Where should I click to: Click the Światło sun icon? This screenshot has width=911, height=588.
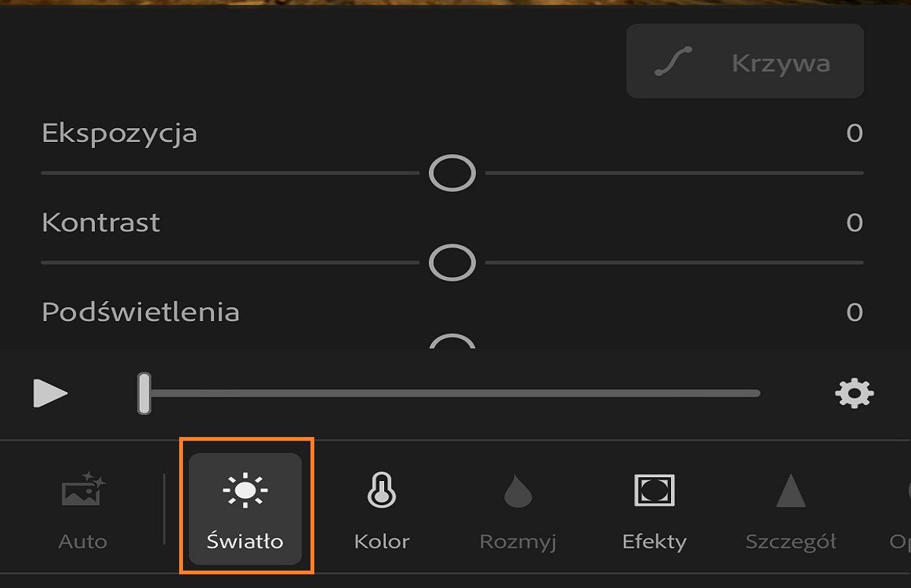(244, 492)
